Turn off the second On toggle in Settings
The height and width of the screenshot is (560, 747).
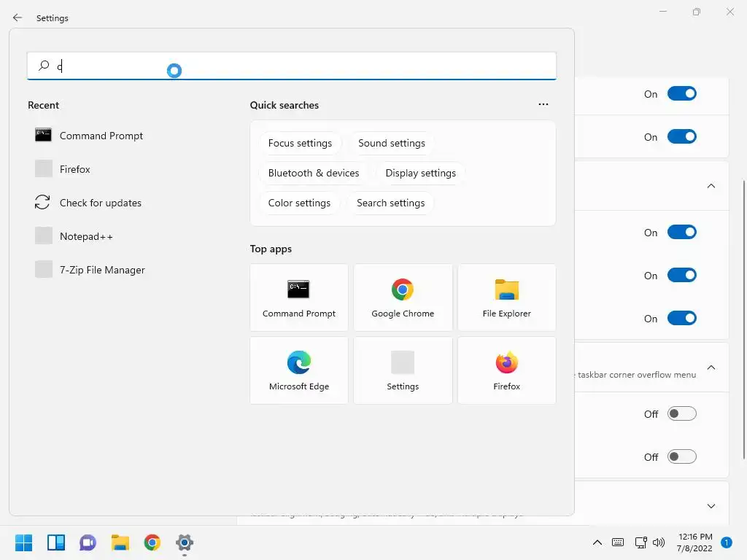(682, 136)
